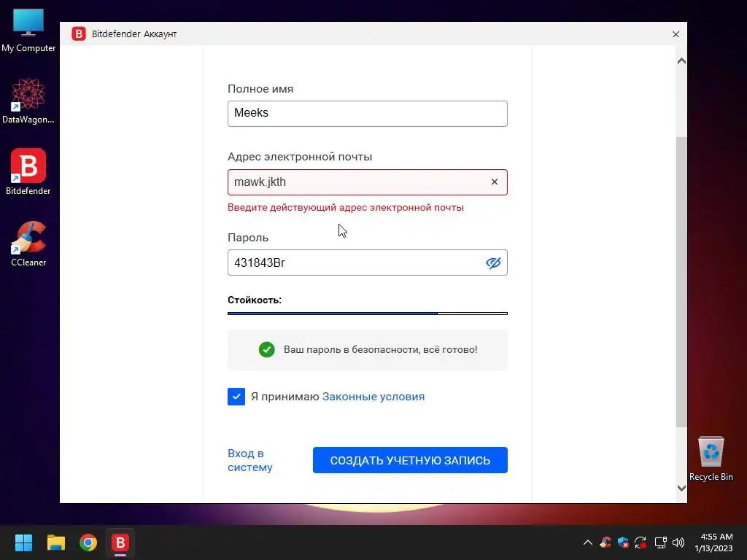Close the Bitdefender Аккаунт window
This screenshot has width=747, height=560.
tap(676, 34)
